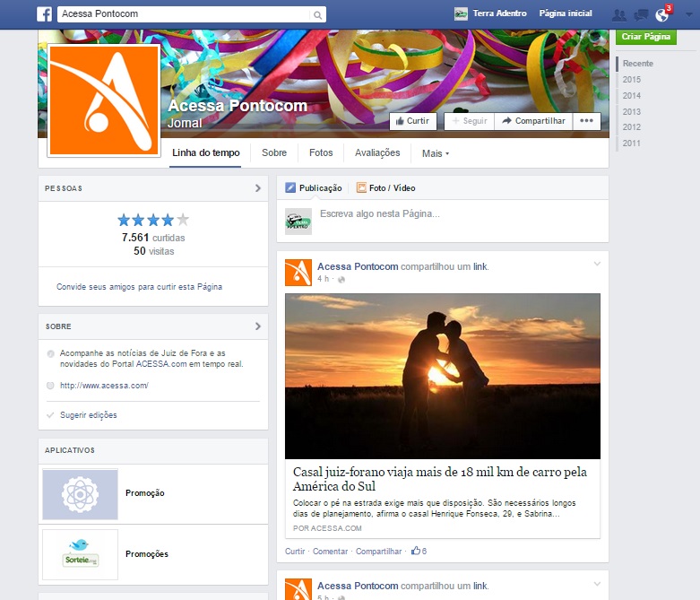Click the link word in first post header
700x600 pixels.
click(x=480, y=266)
